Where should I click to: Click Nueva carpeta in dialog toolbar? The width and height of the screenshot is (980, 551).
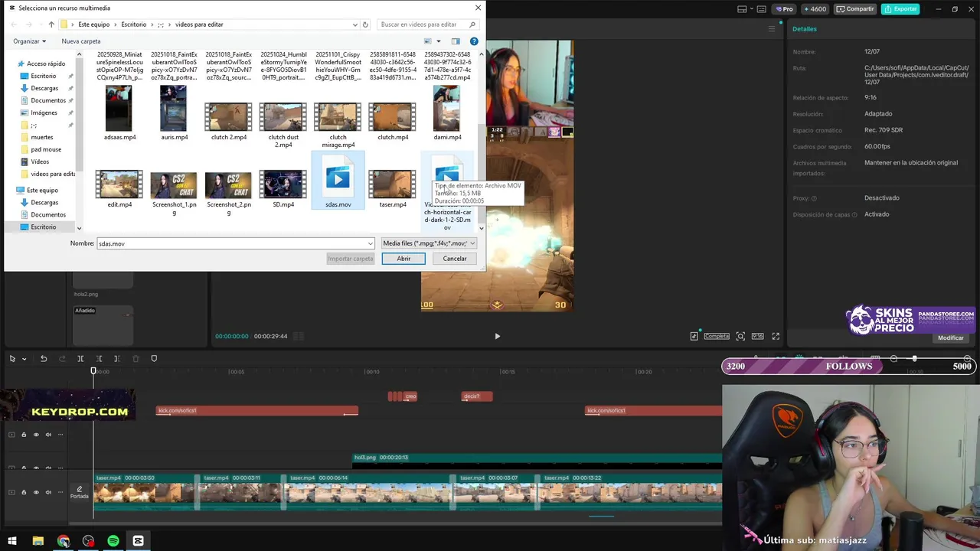[80, 41]
